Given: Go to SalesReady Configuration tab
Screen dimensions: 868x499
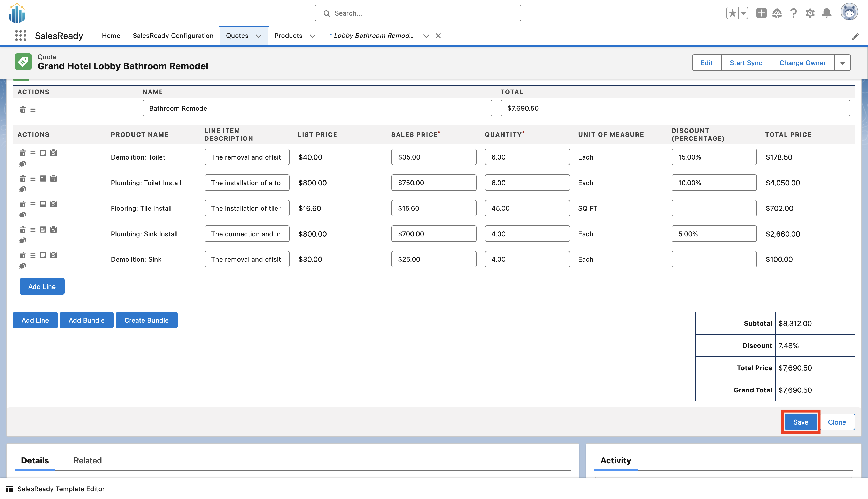Looking at the screenshot, I should (x=173, y=36).
